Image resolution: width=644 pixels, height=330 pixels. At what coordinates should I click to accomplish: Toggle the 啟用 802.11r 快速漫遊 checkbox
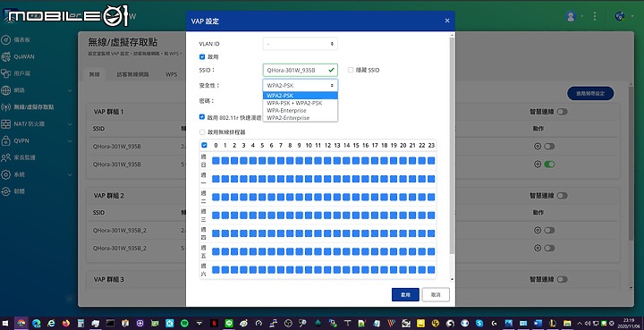pyautogui.click(x=201, y=117)
